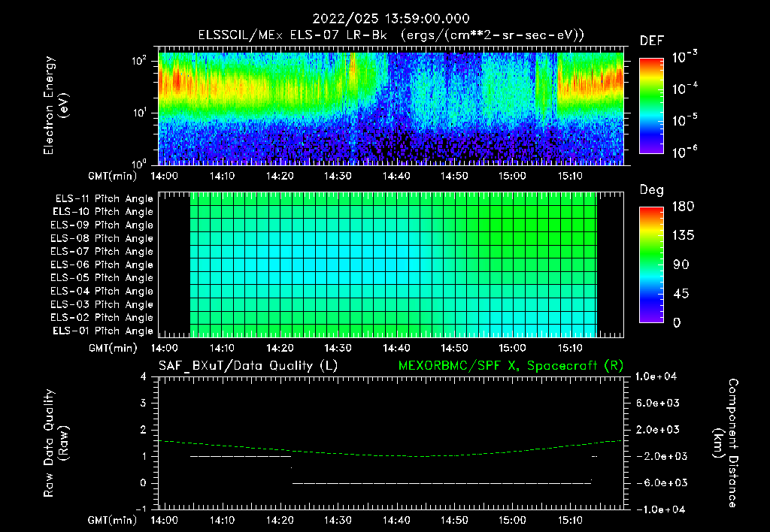Click the Raw Data Quality (Raw) axis label
770x532 pixels.
tap(56, 443)
